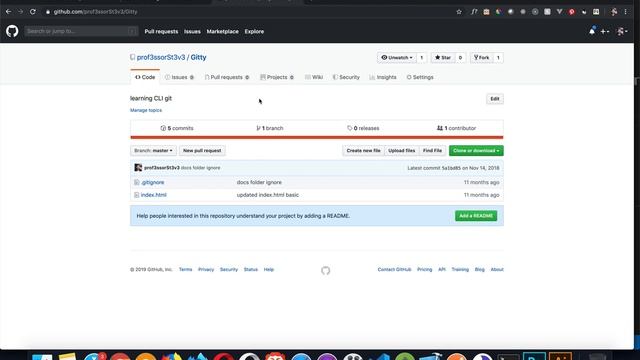Open the latest commit hash link
The width and height of the screenshot is (640, 360).
[451, 168]
